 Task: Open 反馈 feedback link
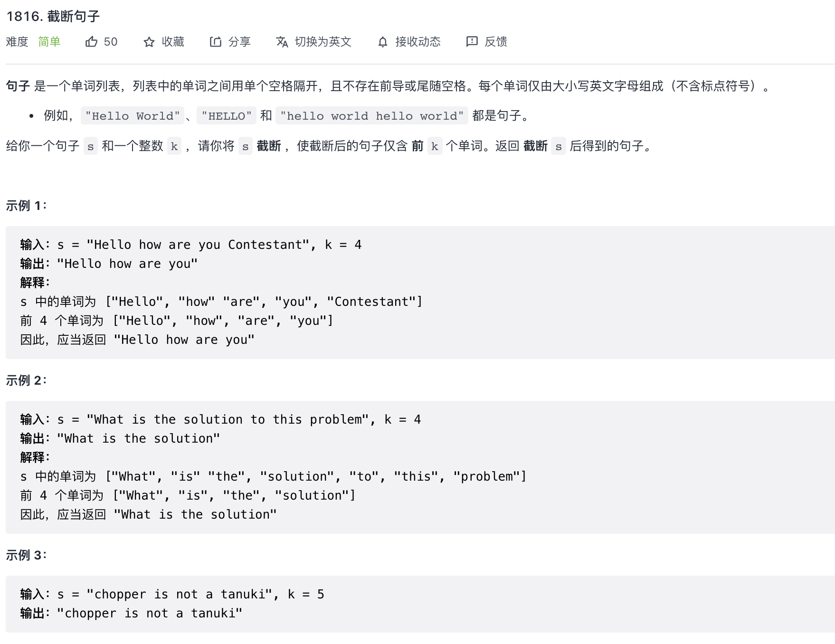(496, 42)
